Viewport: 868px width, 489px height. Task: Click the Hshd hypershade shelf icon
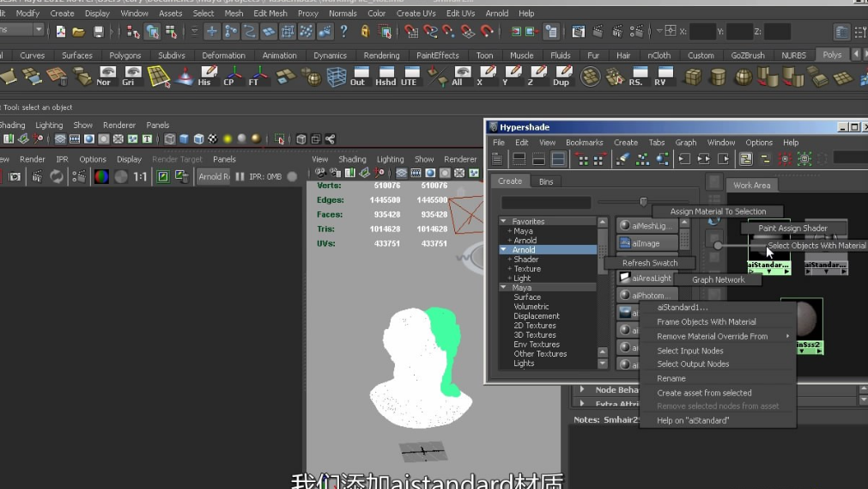[385, 76]
